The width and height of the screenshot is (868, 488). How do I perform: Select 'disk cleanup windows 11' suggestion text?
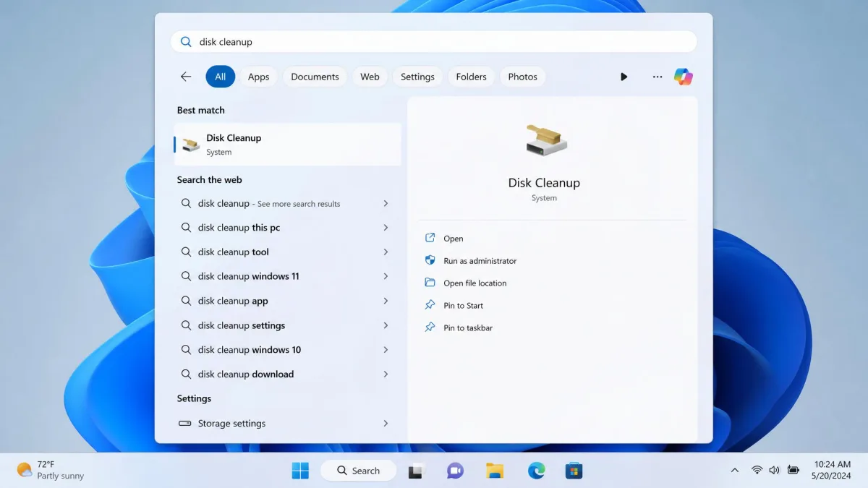point(249,276)
